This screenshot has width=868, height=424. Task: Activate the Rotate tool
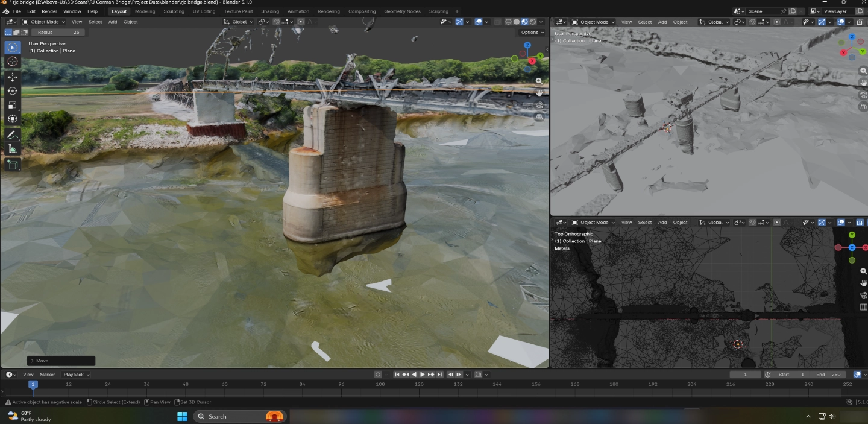(12, 91)
